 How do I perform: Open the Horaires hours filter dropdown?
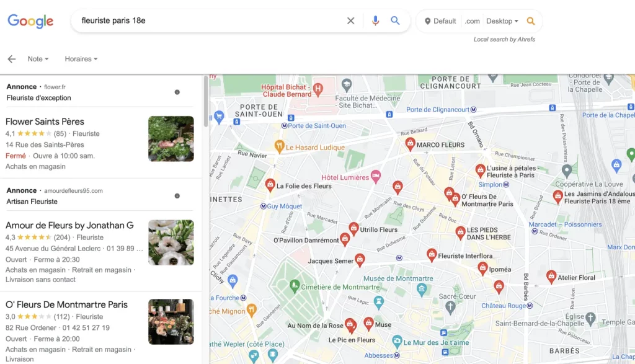[81, 59]
